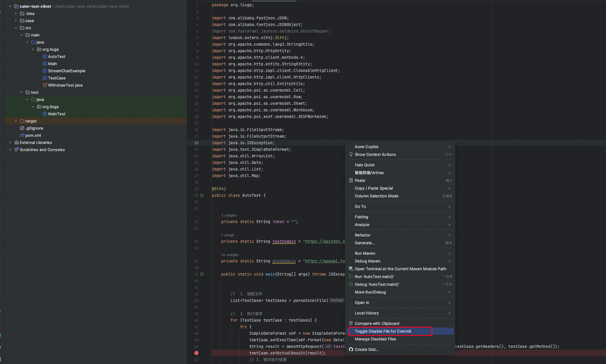The width and height of the screenshot is (606, 364).
Task: Click the file icon next to WithdrawTest.java
Action: (45, 85)
